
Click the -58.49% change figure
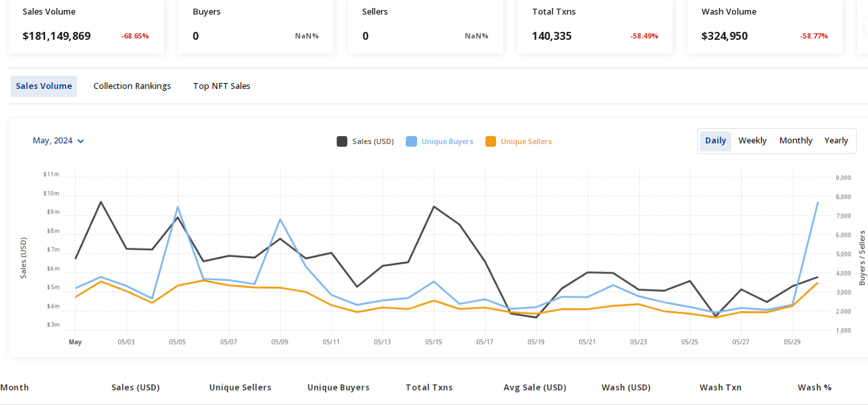point(644,36)
